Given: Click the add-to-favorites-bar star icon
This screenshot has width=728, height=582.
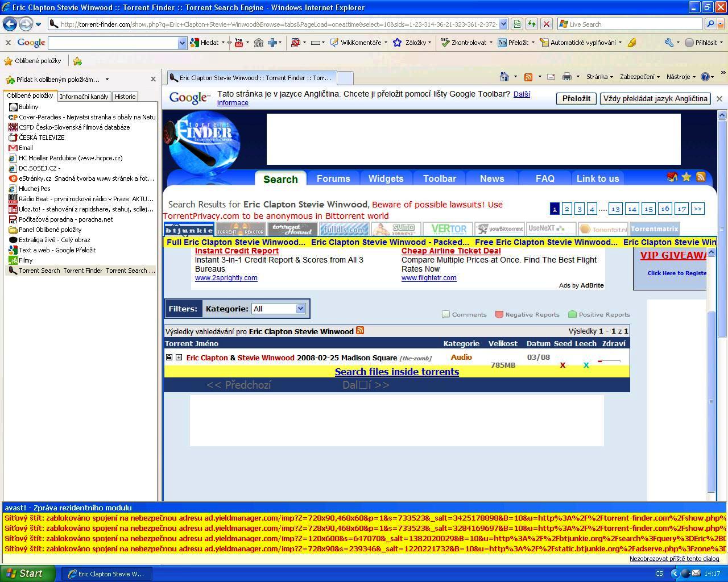Looking at the screenshot, I should point(77,61).
